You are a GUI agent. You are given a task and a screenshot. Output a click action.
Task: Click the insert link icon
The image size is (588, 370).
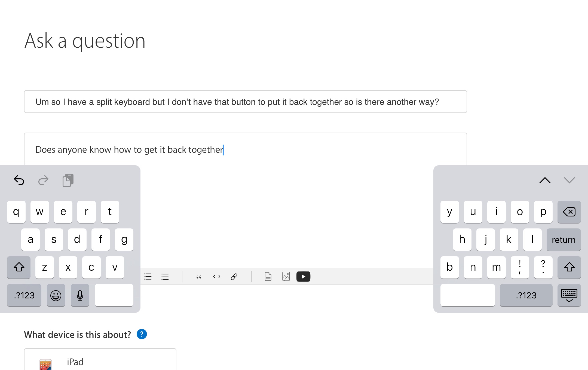(234, 277)
